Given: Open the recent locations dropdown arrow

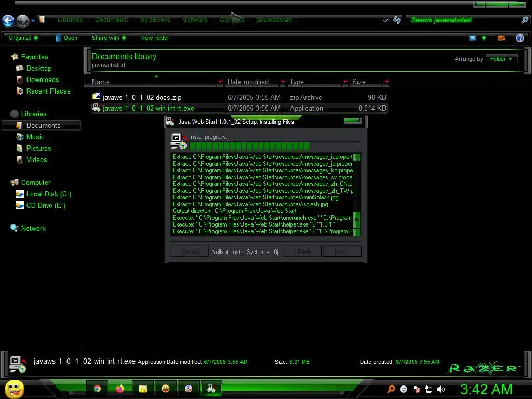Looking at the screenshot, I should tap(33, 21).
